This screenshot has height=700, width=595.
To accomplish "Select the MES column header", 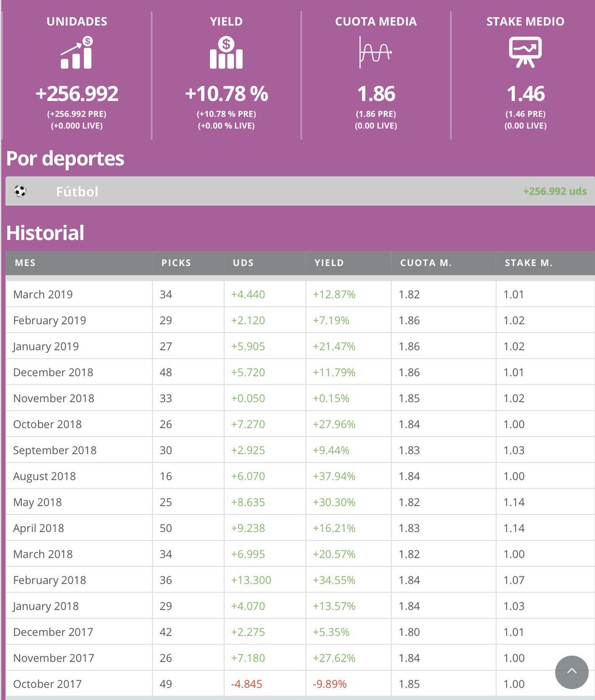I will coord(25,262).
